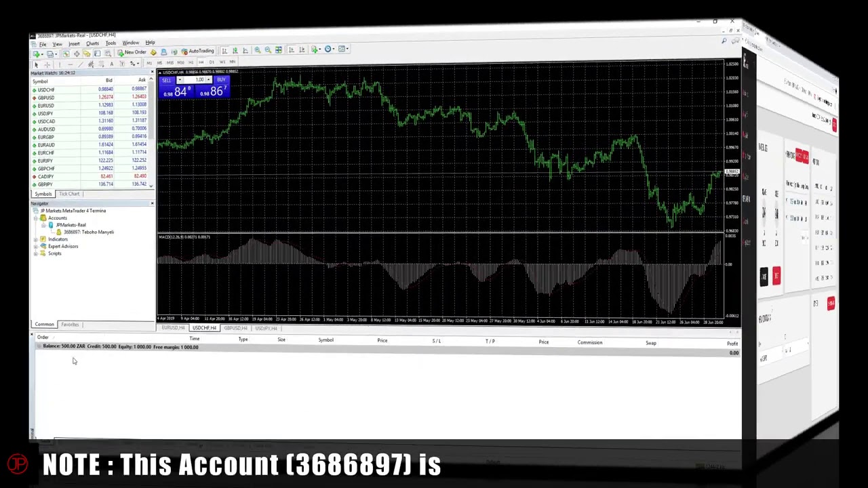The height and width of the screenshot is (488, 868).
Task: Expand the Indicators tree node
Action: [36, 239]
